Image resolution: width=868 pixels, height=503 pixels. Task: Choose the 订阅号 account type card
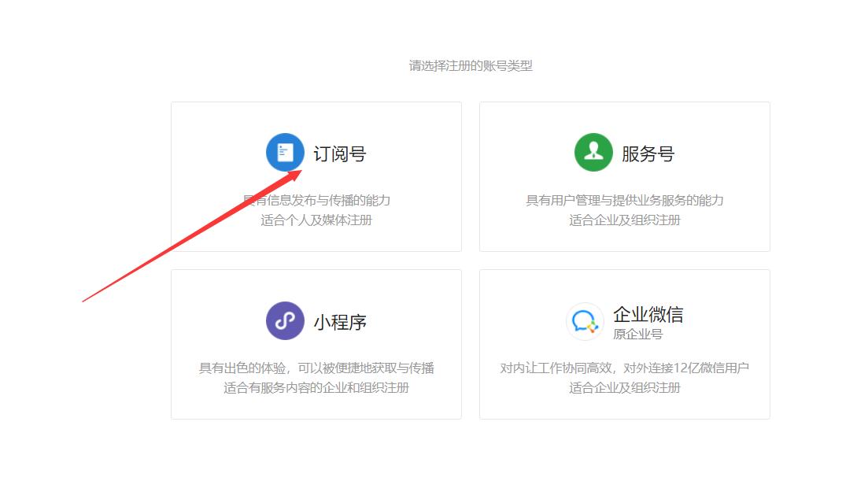pos(316,176)
